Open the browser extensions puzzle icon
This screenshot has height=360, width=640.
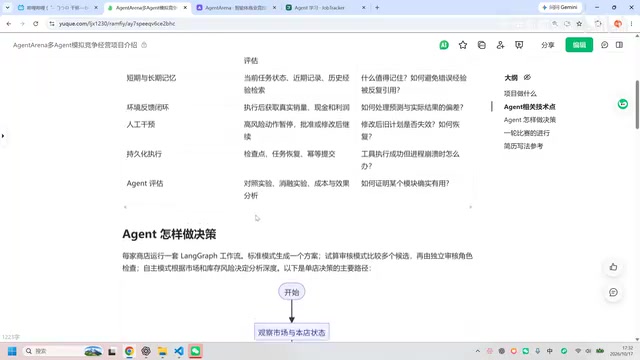598,24
